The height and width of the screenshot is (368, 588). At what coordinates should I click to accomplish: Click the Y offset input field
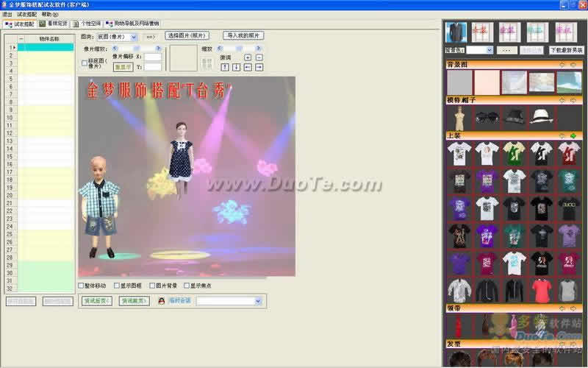[153, 67]
